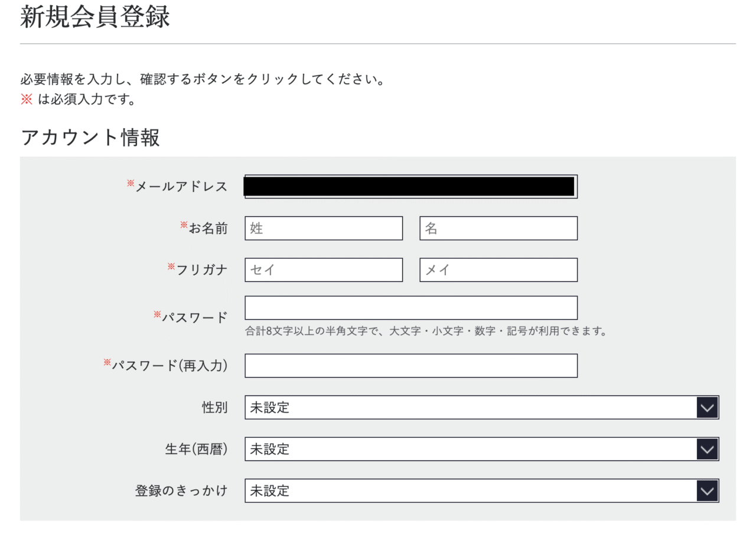Click the 性別 label text
The image size is (756, 539).
(x=214, y=408)
